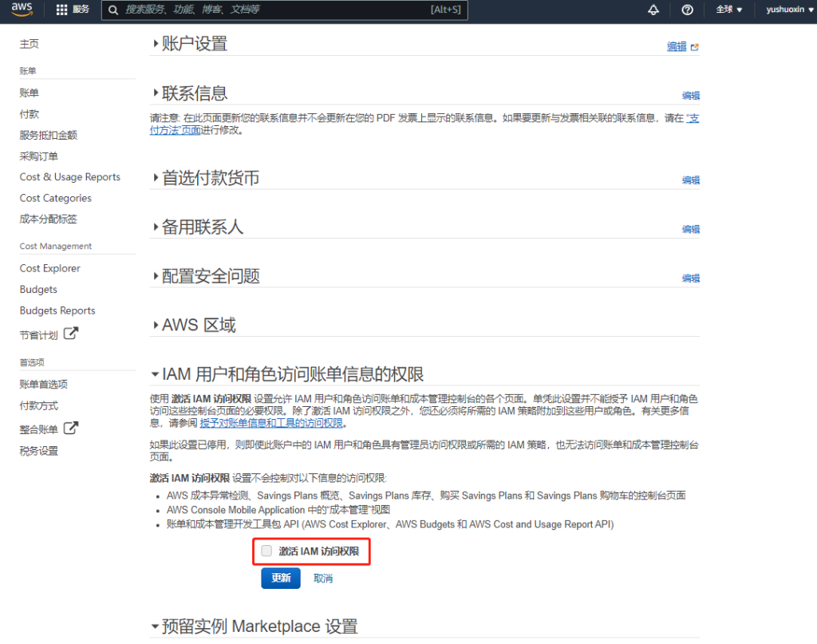Viewport: 817px width, 644px height.
Task: Click the external link icon beside 整合账单
Action: coord(71,429)
